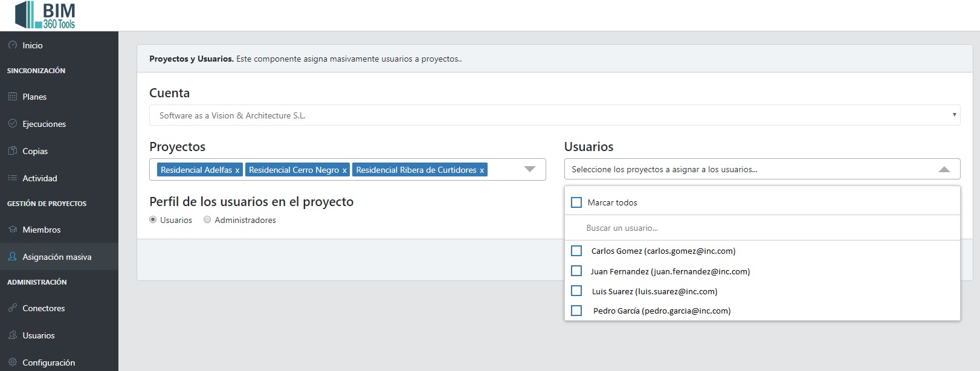The height and width of the screenshot is (371, 980).
Task: Tick the checkbox for Carlos Gomez
Action: pyautogui.click(x=576, y=251)
